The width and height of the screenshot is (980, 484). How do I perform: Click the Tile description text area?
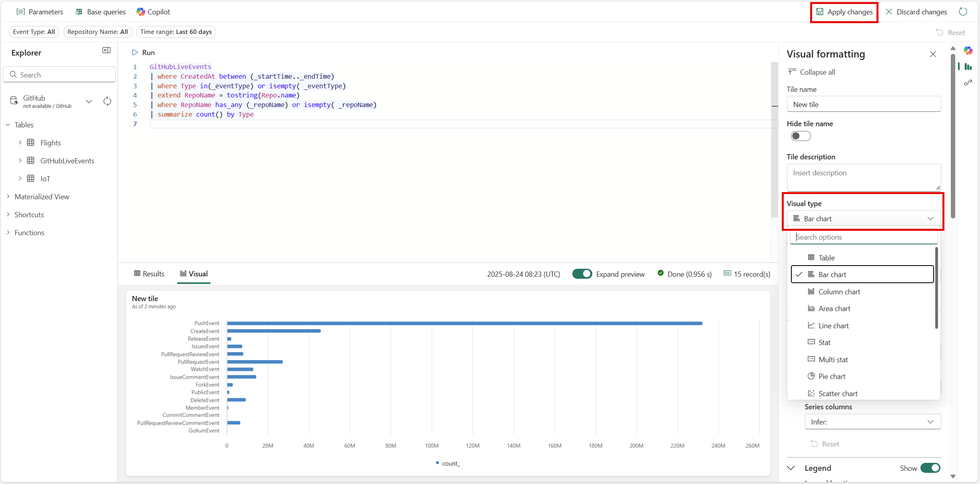coord(863,177)
